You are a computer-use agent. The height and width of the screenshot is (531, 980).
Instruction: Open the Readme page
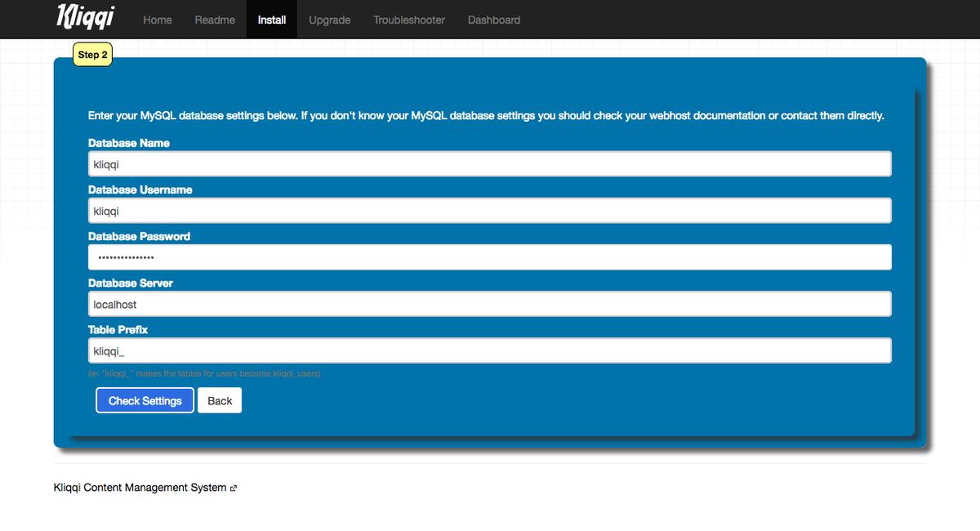[215, 20]
